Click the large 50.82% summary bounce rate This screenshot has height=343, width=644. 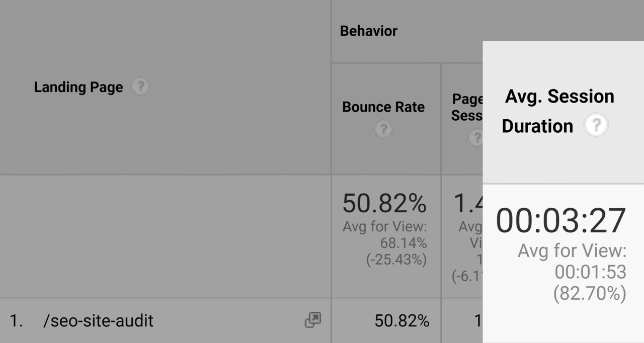point(384,204)
